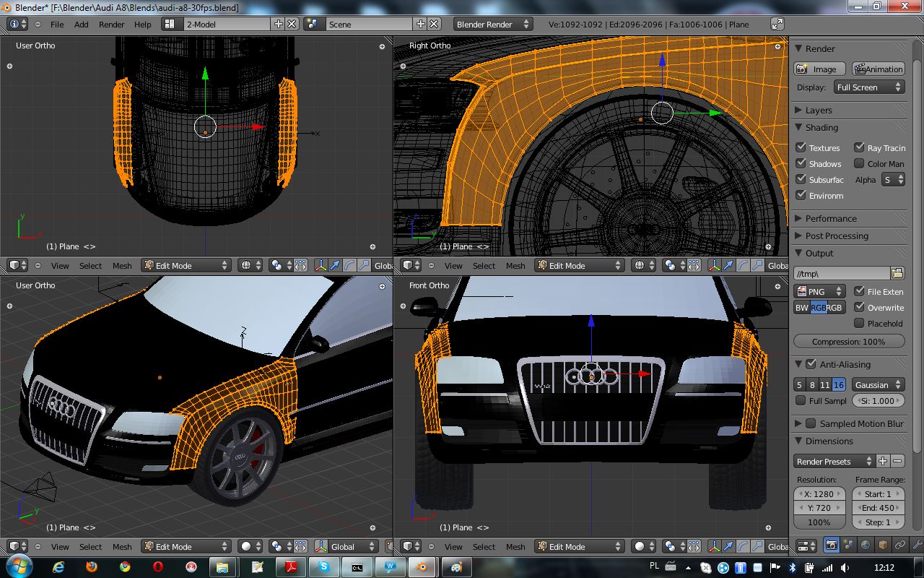924x578 pixels.
Task: Select the World properties globe tab icon
Action: click(866, 545)
